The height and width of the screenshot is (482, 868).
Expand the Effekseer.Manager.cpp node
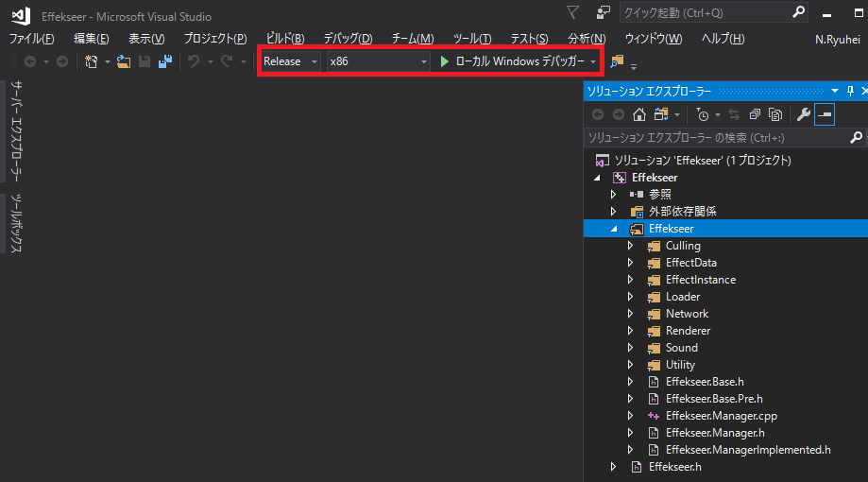[x=630, y=416]
